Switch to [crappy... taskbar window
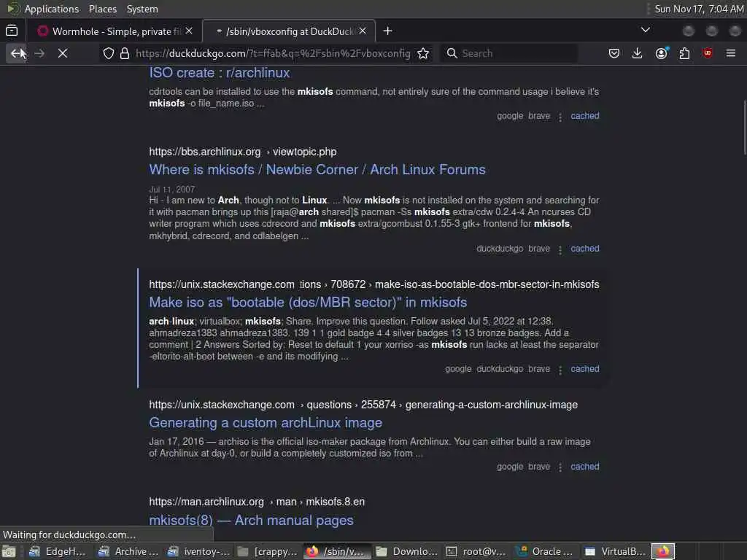 point(268,551)
